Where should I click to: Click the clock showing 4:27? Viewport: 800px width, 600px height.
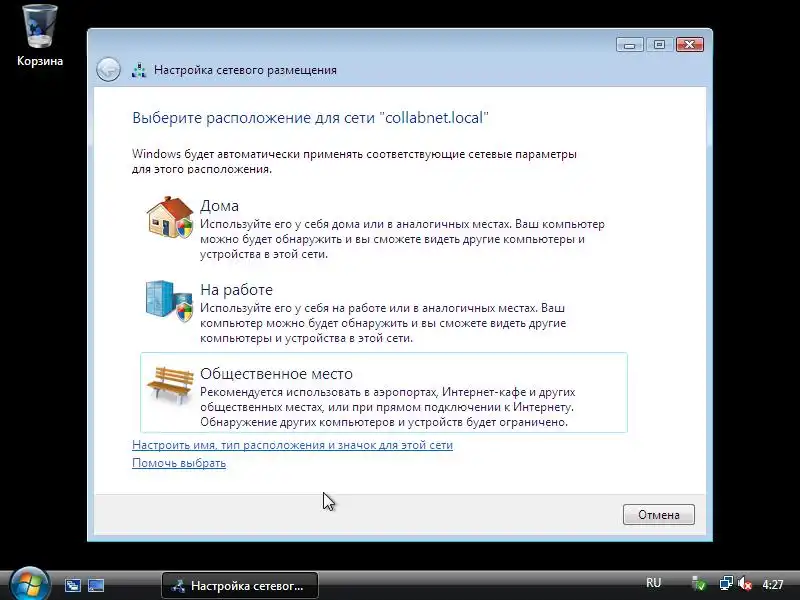773,584
